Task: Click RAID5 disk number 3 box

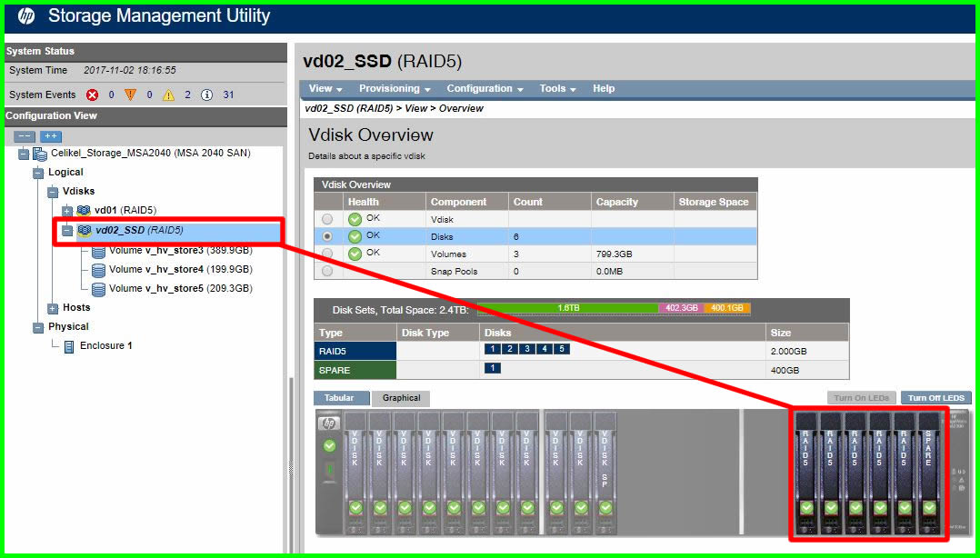Action: pyautogui.click(x=527, y=349)
